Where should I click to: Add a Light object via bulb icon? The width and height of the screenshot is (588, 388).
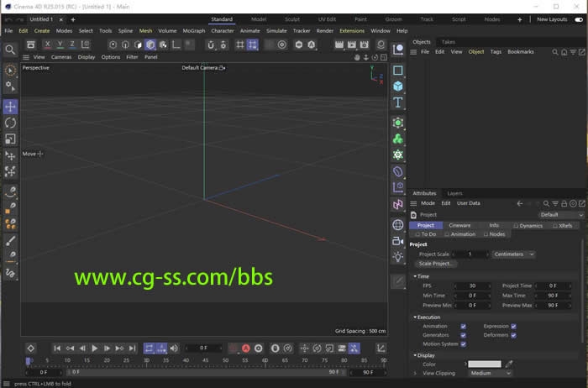[x=398, y=256]
